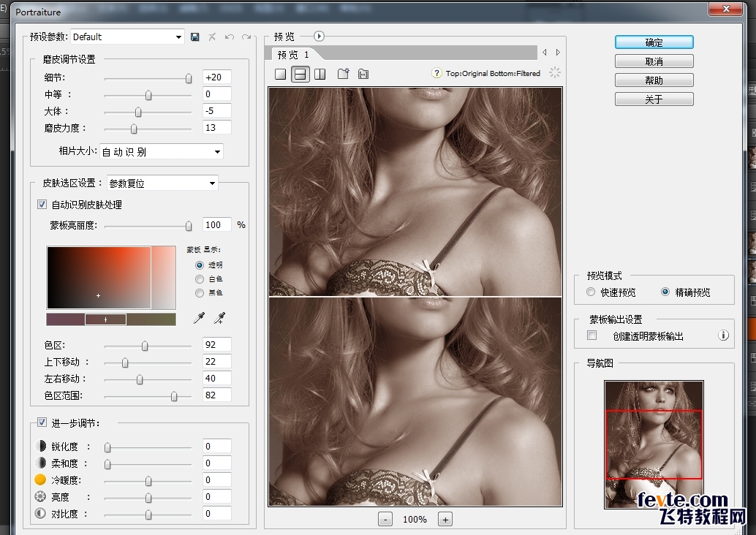756x535 pixels.
Task: Redo adjustment using the redo arrow icon
Action: tap(247, 37)
